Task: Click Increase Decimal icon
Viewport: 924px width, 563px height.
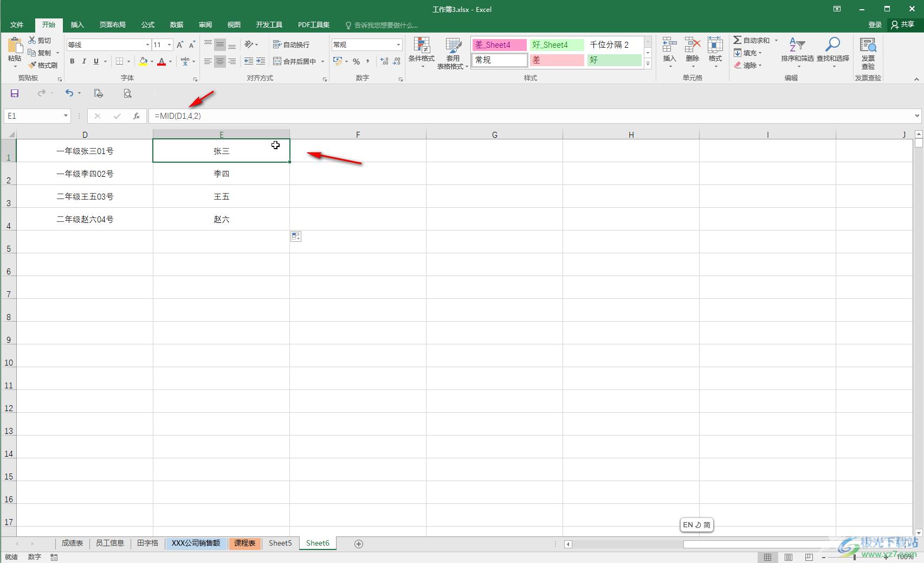Action: click(384, 61)
